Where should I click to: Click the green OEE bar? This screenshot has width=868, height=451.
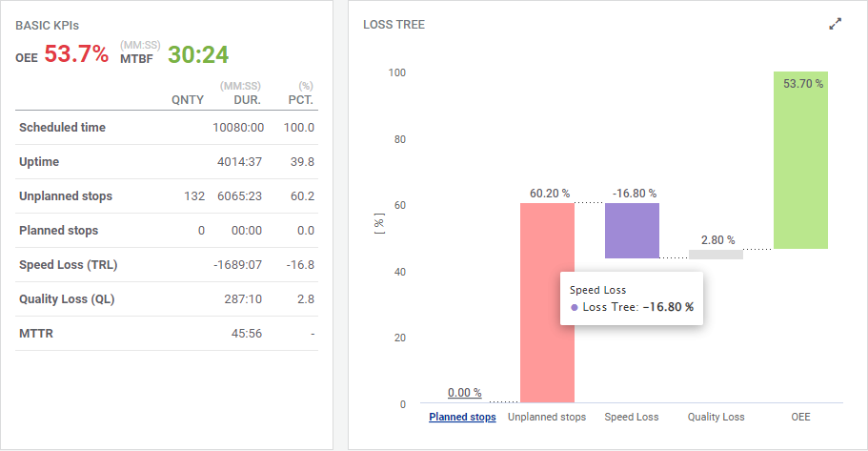click(x=800, y=160)
